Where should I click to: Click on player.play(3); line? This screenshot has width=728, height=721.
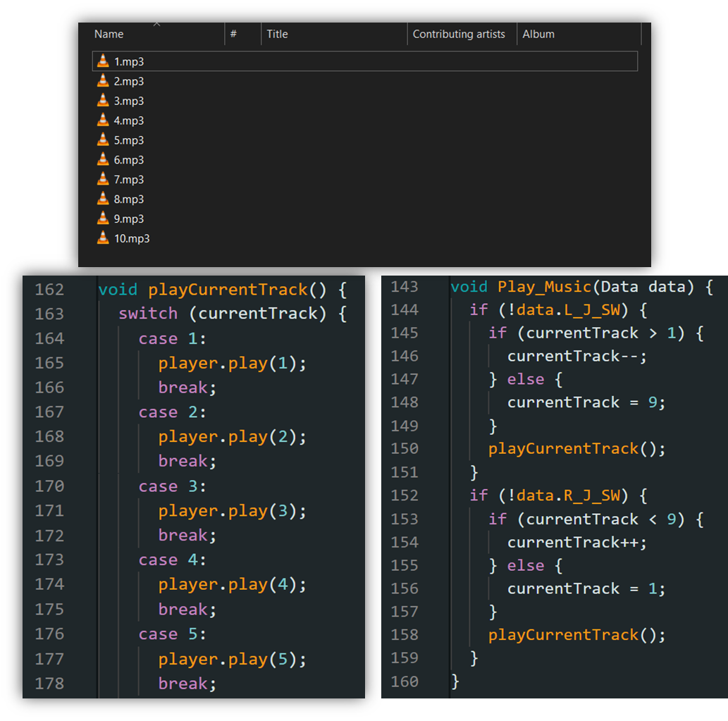click(232, 511)
